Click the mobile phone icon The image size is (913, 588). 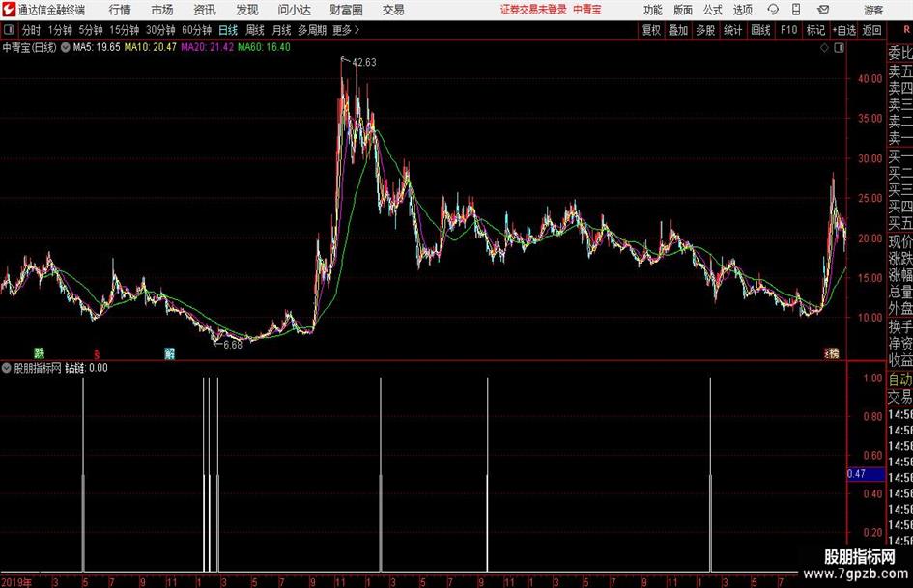click(x=796, y=10)
